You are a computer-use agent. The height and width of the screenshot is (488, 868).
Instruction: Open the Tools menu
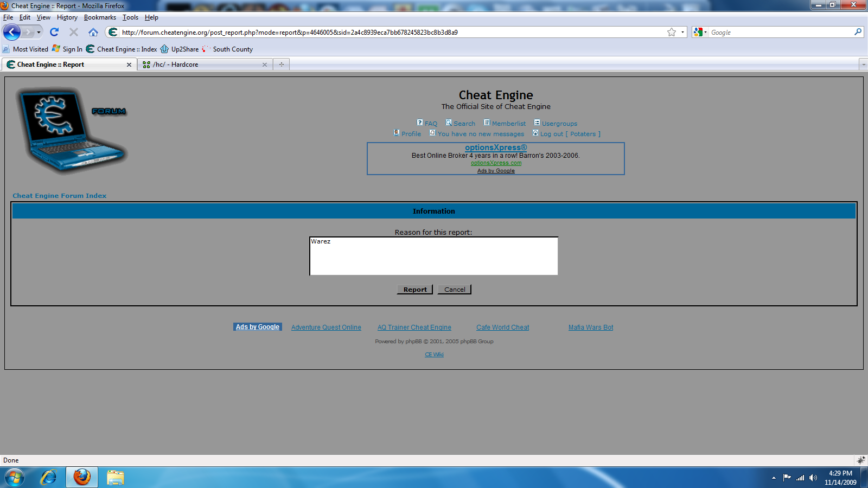[x=130, y=17]
